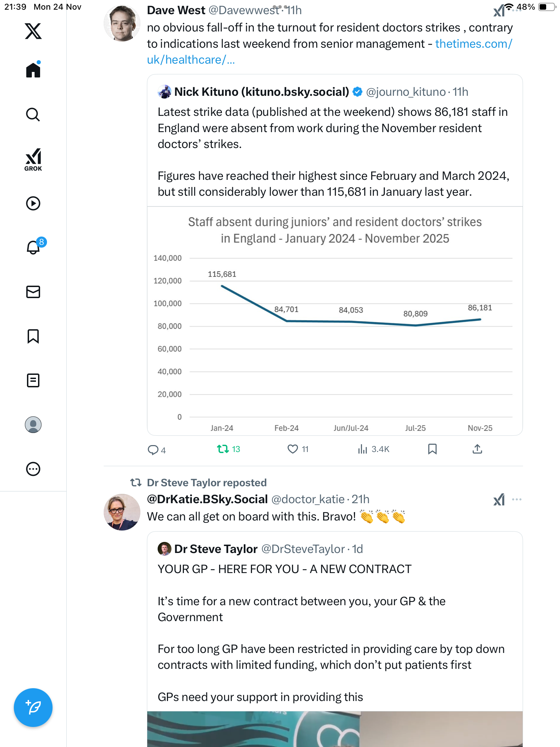560x747 pixels.
Task: Open more options on DrKatie's post
Action: pos(516,499)
